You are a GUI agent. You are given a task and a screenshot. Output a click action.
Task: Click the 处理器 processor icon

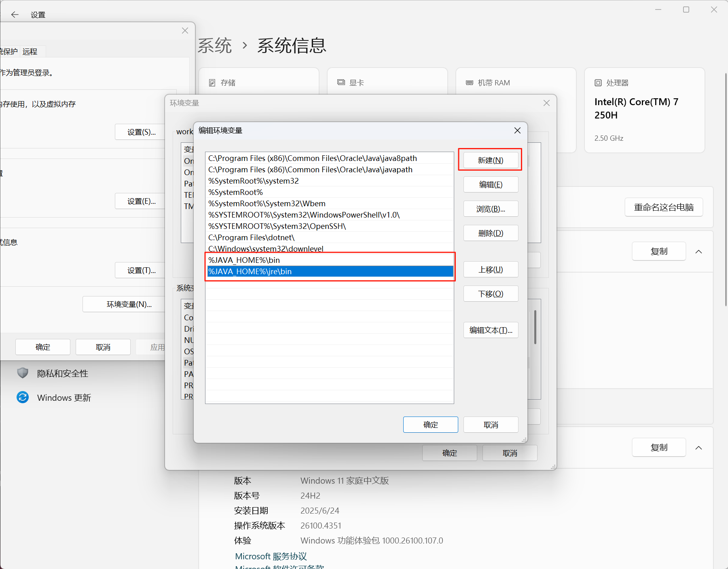598,82
